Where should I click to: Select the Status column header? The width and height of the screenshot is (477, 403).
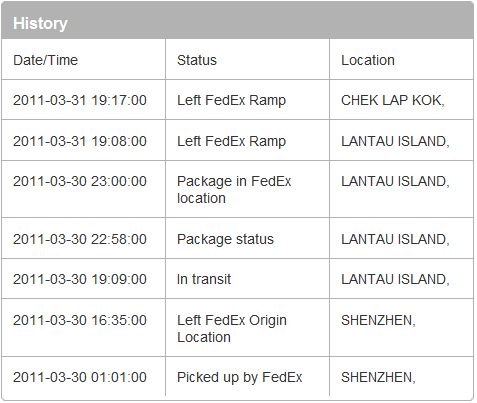[x=197, y=60]
